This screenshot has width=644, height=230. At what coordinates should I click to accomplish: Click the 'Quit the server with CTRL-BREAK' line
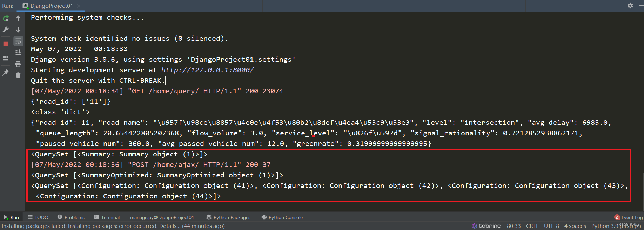[x=98, y=80]
